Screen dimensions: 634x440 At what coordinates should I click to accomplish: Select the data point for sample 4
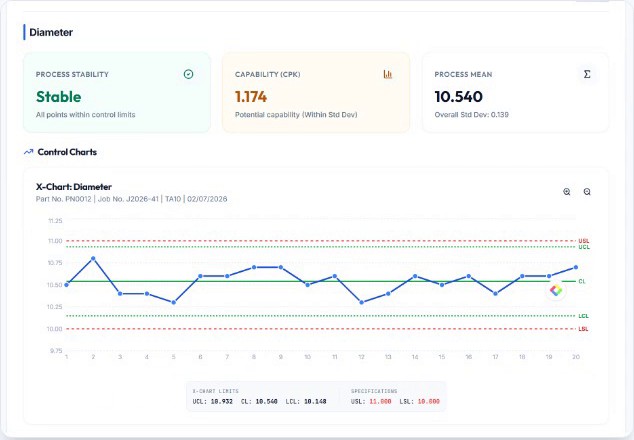pos(147,294)
